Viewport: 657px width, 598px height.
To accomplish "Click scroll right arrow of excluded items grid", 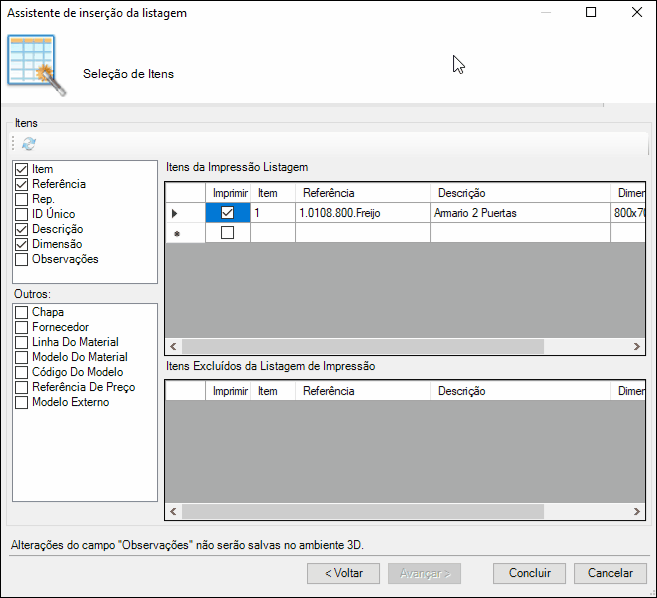I will [637, 511].
